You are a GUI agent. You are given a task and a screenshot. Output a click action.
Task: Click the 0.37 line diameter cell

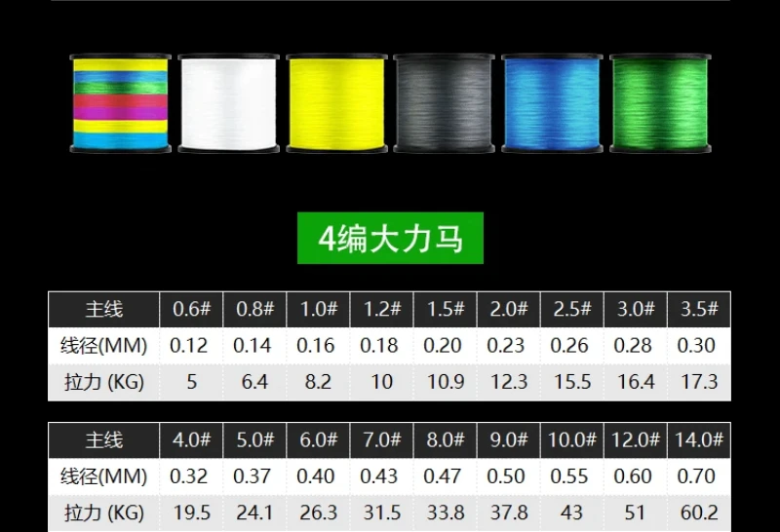[253, 476]
